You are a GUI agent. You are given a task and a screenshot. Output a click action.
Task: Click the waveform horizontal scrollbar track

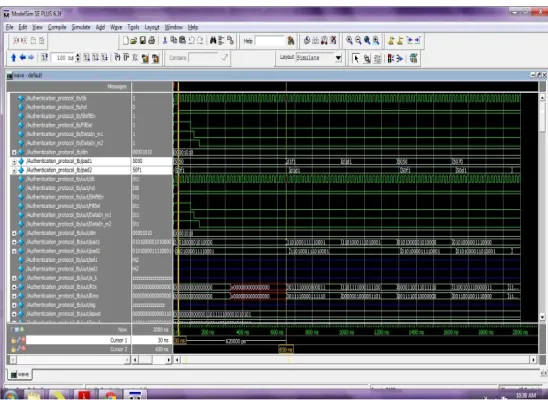click(355, 359)
